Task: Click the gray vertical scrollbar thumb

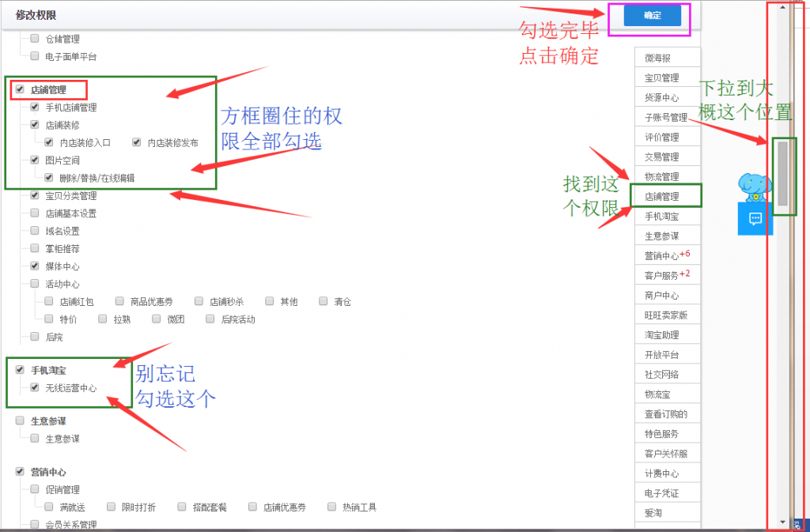Action: [782, 173]
